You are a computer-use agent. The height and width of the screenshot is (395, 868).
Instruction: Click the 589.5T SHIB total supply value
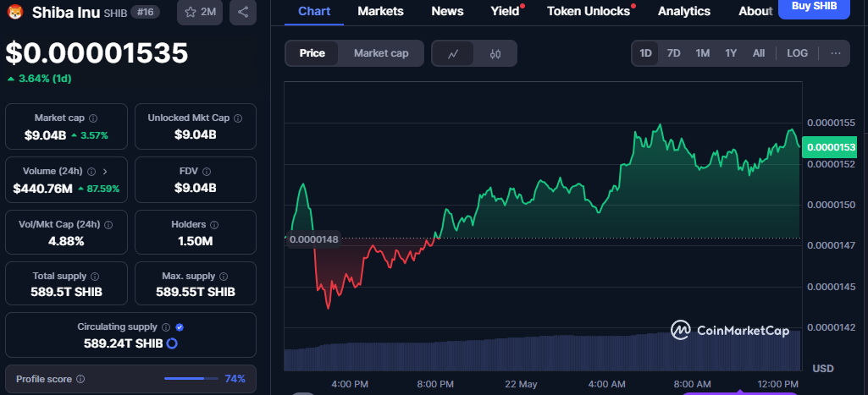click(66, 292)
